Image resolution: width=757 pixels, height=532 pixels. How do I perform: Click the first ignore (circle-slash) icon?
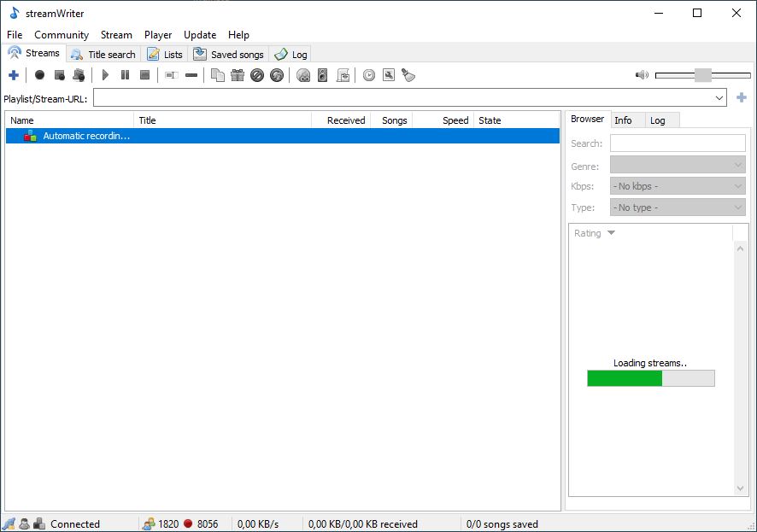coord(257,75)
